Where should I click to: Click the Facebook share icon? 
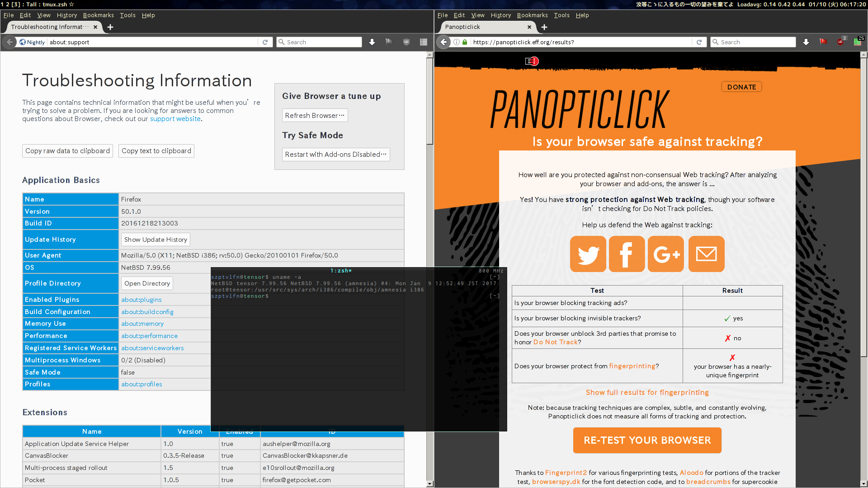(x=627, y=254)
